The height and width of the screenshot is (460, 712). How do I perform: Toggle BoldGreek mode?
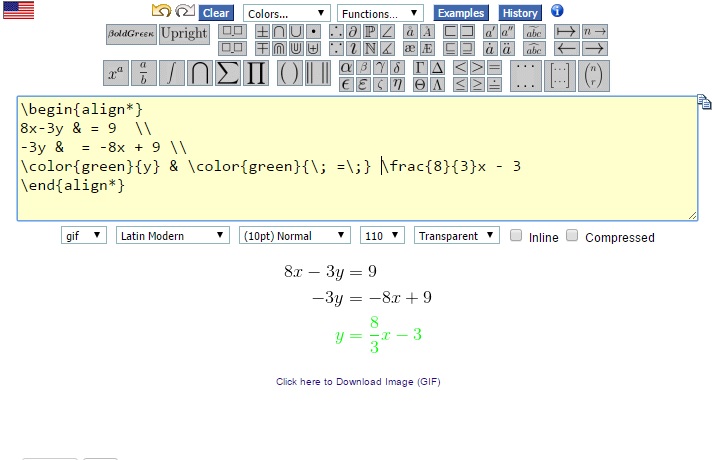pyautogui.click(x=131, y=35)
